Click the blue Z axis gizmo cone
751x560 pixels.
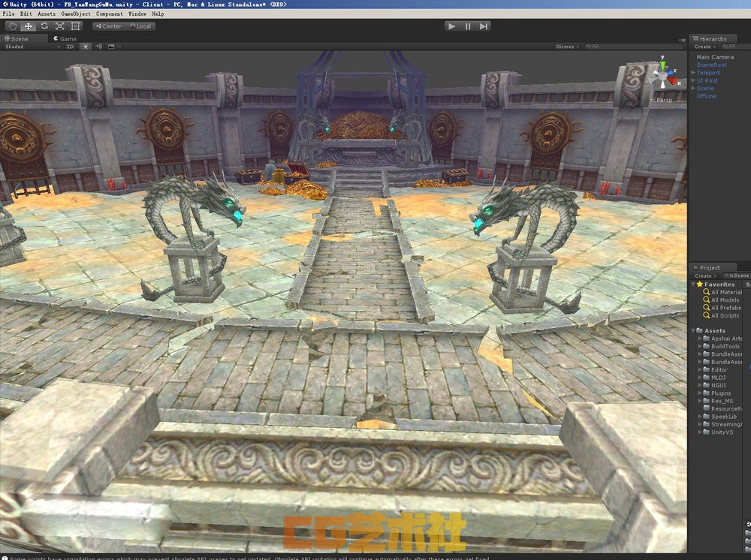coord(670,72)
